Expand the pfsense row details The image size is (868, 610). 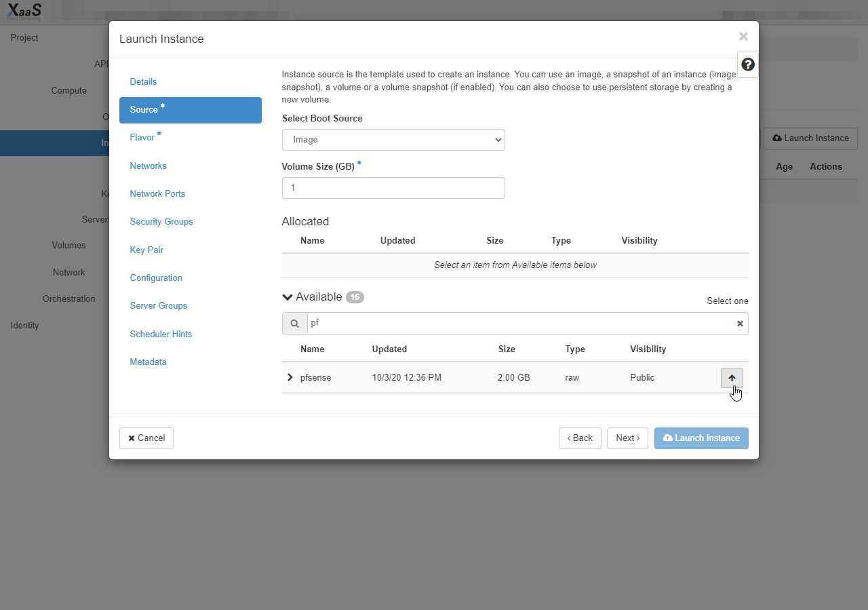(x=290, y=377)
